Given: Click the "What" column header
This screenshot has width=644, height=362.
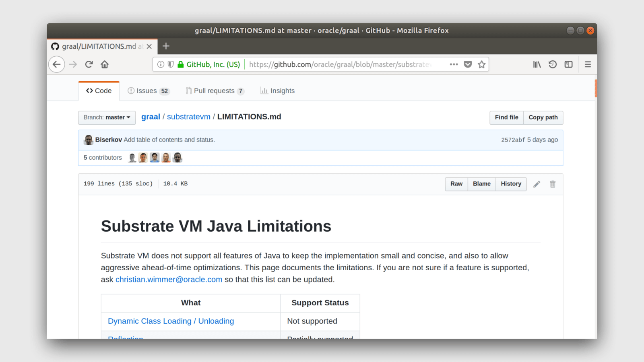Looking at the screenshot, I should point(191,303).
